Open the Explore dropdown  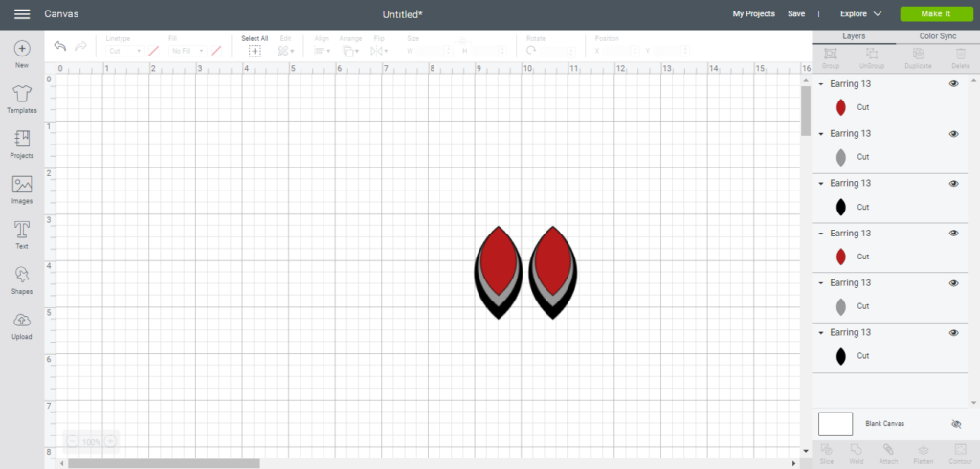pos(860,14)
